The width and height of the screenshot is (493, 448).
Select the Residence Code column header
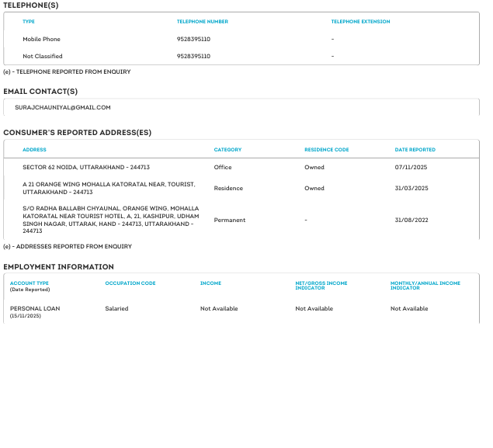click(x=326, y=149)
